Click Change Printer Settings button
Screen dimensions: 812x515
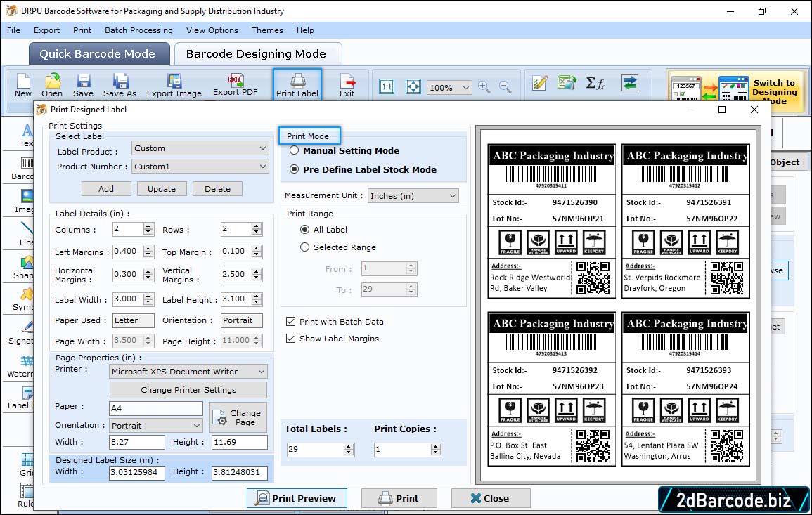[x=188, y=390]
